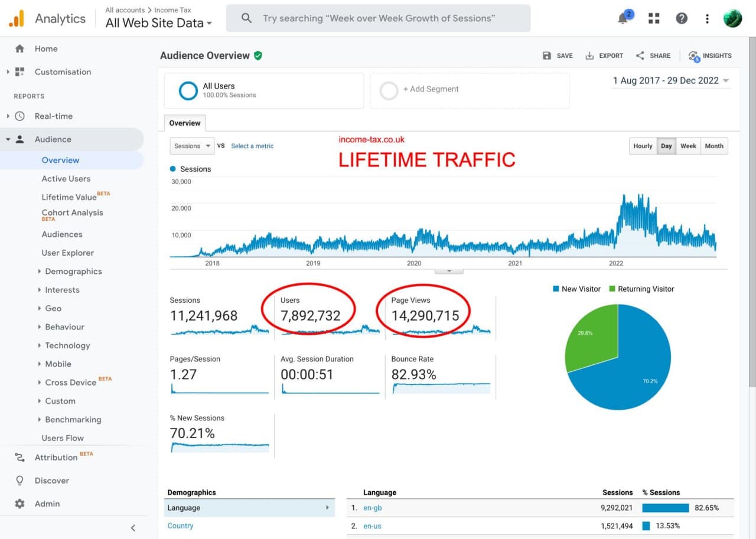Screen dimensions: 756x539
Task: Click the blue Sessions legend dot
Action: 173,169
